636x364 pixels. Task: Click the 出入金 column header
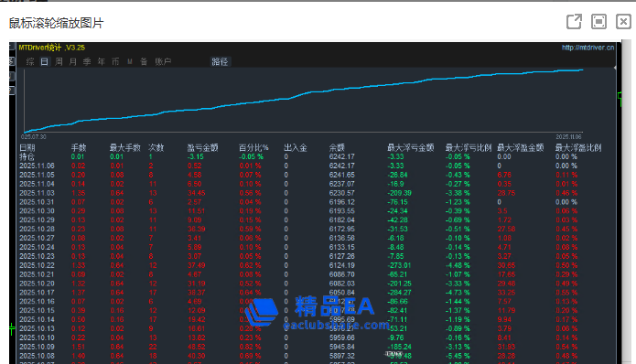pos(296,147)
